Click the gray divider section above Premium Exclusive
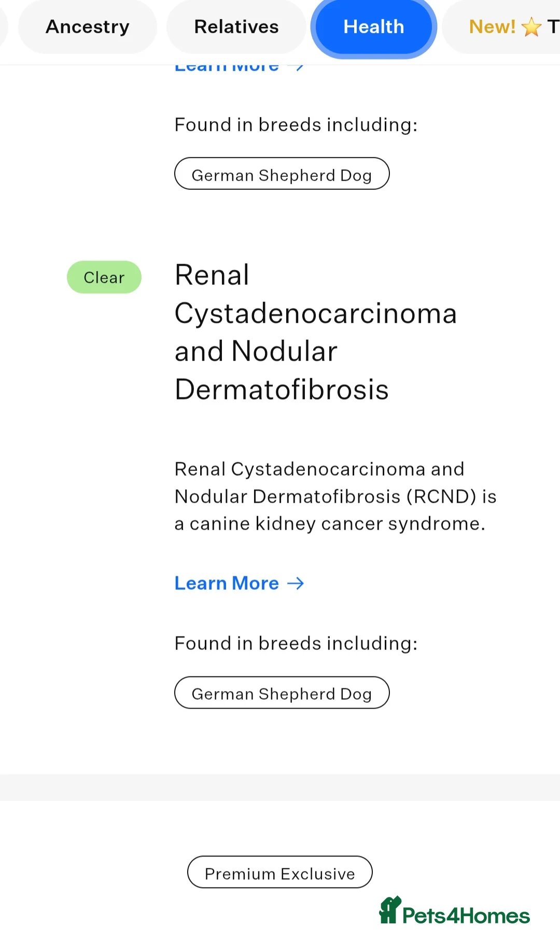560x940 pixels. [280, 787]
